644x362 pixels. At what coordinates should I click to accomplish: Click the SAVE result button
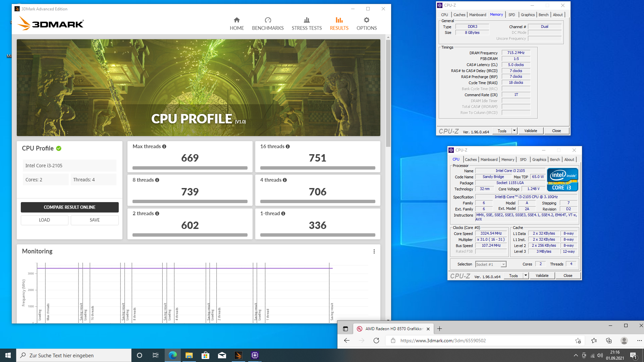95,220
